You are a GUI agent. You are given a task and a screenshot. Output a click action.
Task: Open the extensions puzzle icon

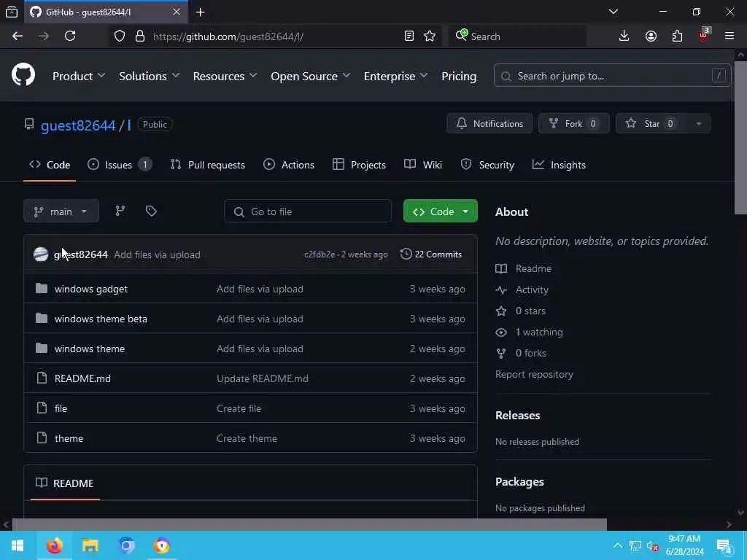(677, 36)
